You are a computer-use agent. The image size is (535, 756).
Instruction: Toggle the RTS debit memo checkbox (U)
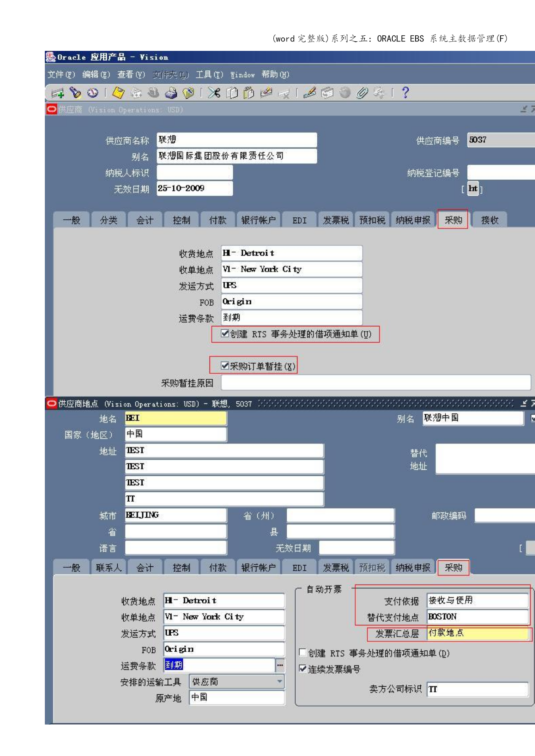(x=225, y=333)
